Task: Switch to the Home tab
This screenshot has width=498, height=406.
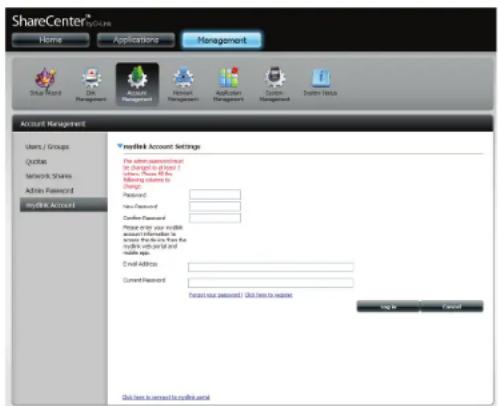Action: (x=51, y=40)
